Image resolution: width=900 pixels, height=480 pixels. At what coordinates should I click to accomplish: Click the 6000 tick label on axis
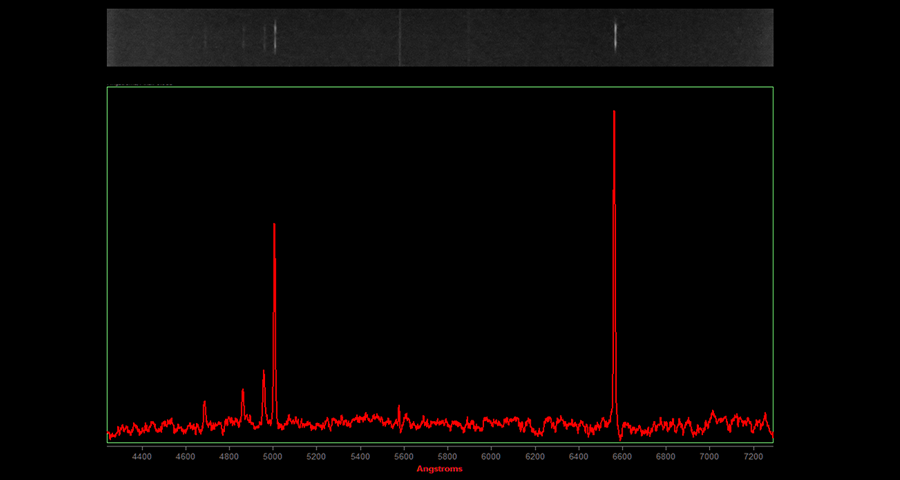click(491, 457)
